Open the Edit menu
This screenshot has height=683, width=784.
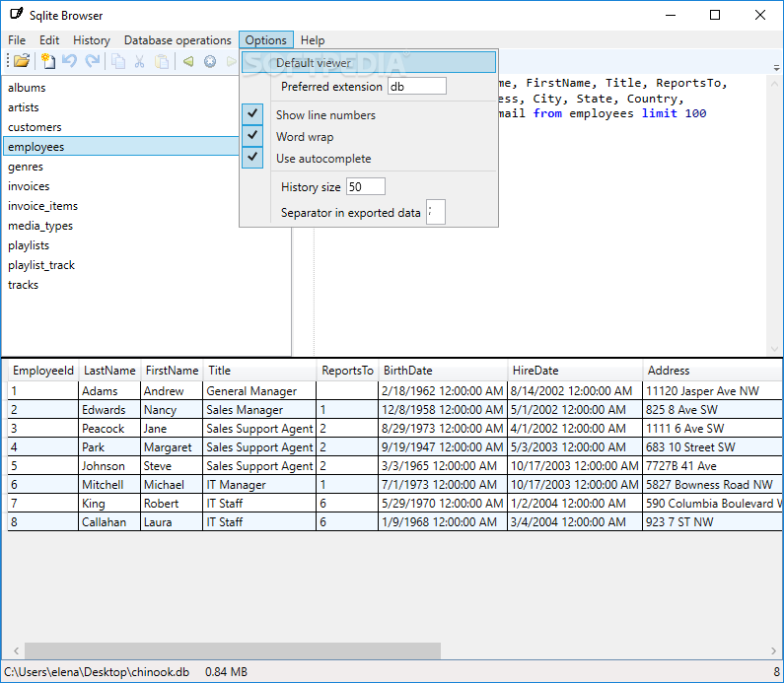49,40
